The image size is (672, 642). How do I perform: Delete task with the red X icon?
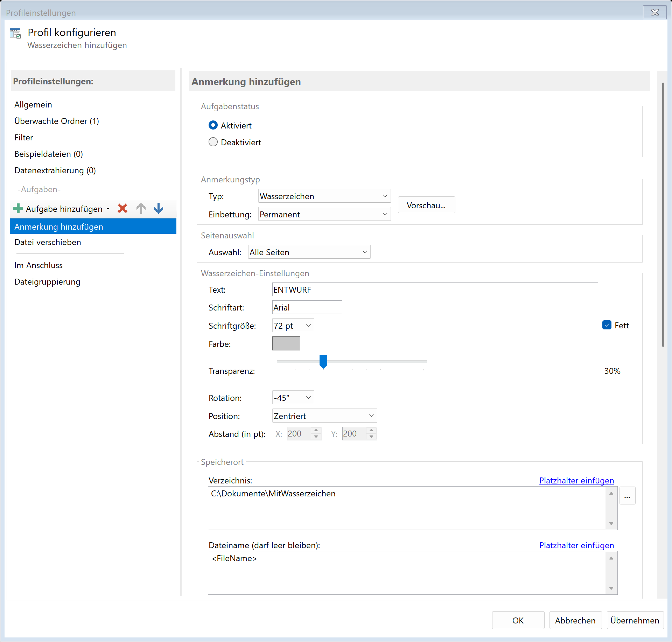tap(122, 209)
